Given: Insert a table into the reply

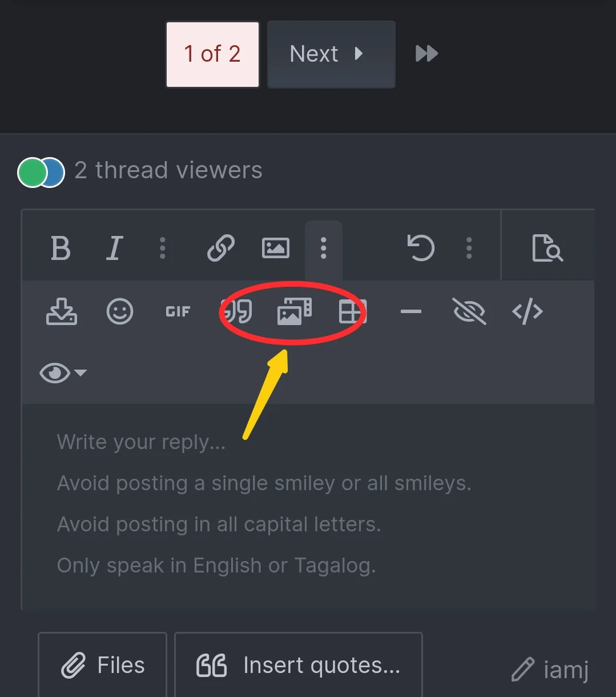Looking at the screenshot, I should coord(352,311).
